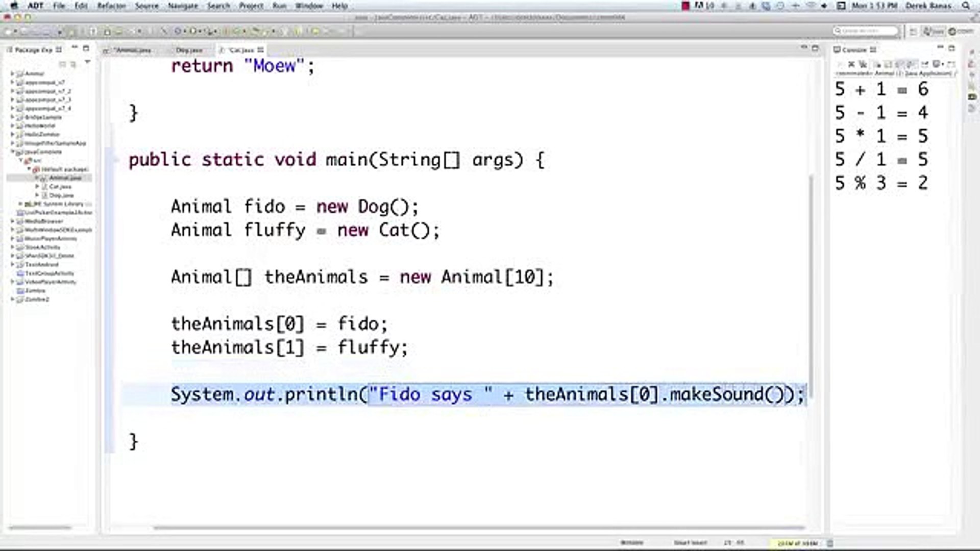Expand the Cat.java node in Package Explorer

pos(37,186)
